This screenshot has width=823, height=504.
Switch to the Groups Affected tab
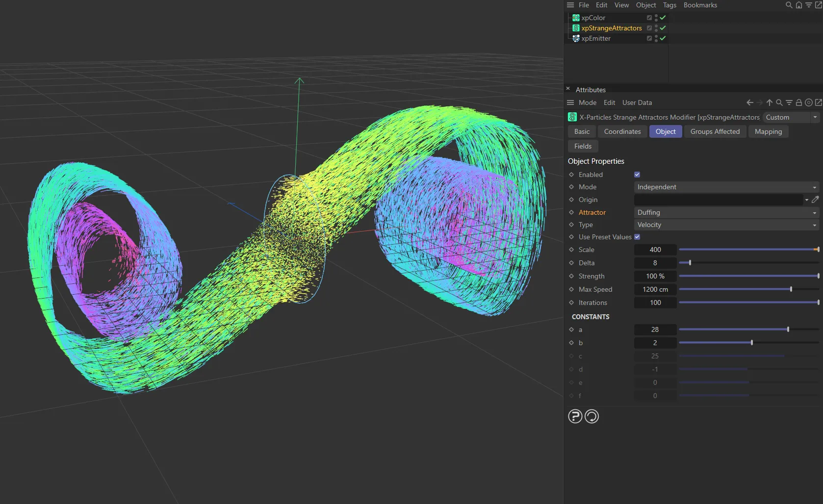715,131
